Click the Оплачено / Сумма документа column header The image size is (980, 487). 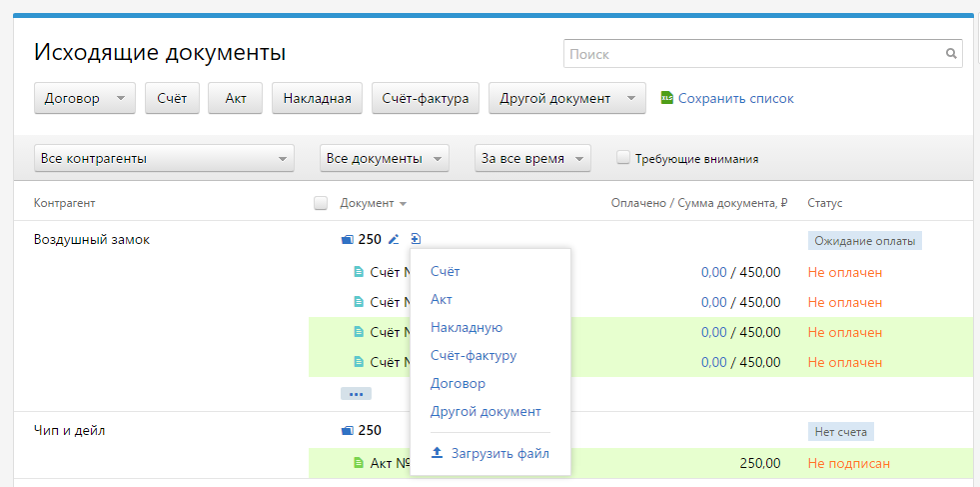698,203
